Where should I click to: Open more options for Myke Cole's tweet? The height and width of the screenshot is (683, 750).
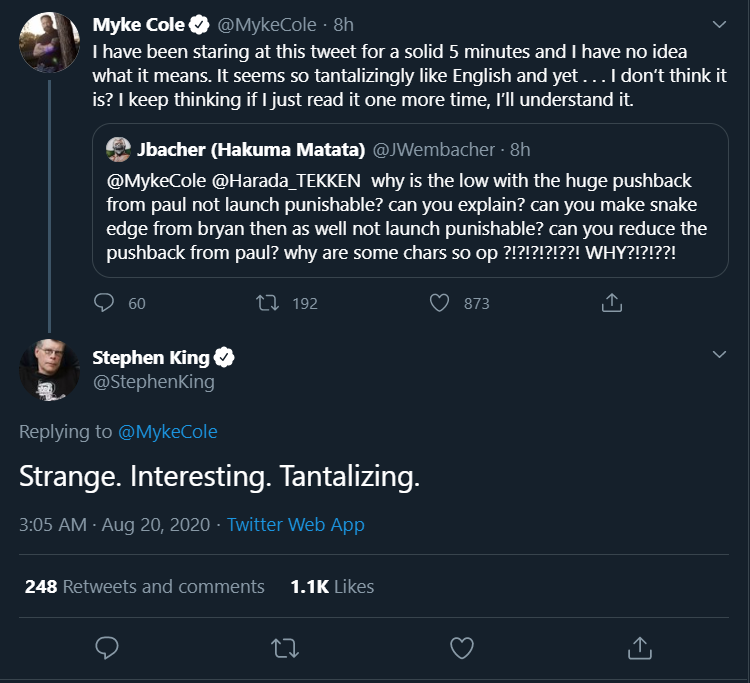[x=719, y=23]
